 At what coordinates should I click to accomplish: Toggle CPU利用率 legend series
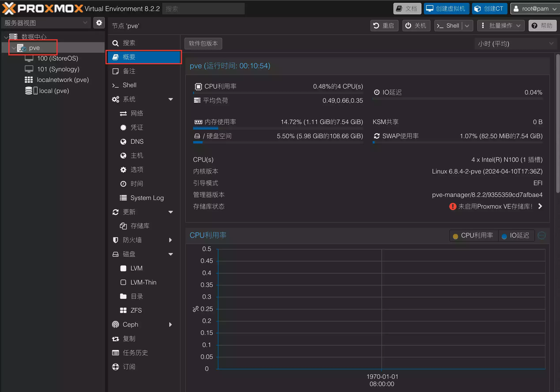point(474,235)
